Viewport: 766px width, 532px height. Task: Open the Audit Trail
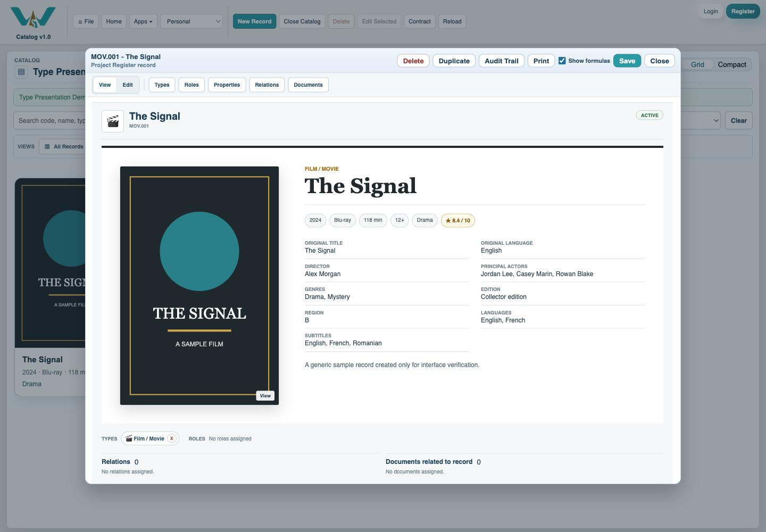pos(502,61)
